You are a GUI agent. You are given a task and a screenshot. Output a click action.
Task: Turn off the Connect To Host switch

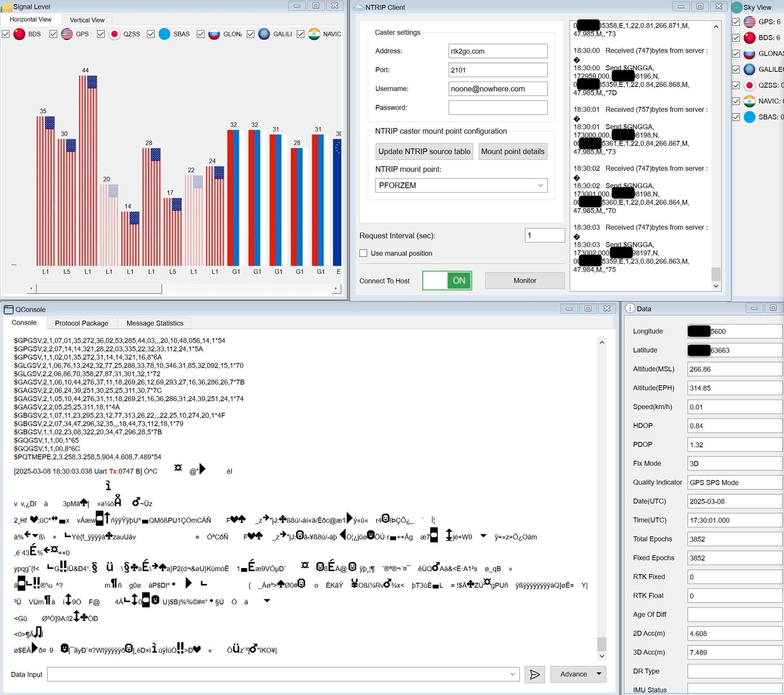click(x=447, y=281)
